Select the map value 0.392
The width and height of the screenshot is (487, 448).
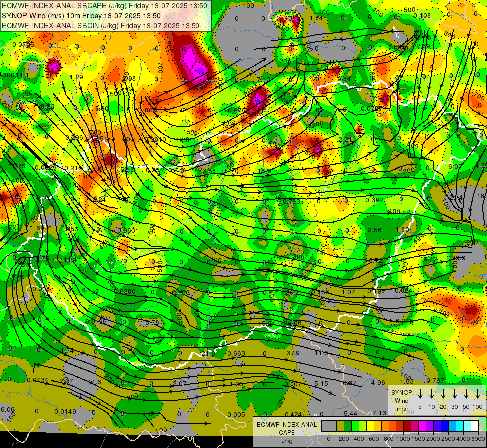(x=374, y=200)
